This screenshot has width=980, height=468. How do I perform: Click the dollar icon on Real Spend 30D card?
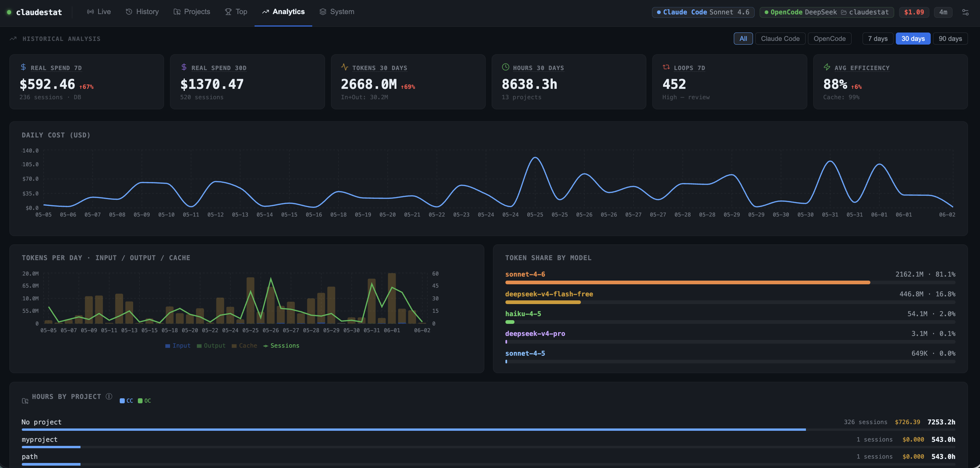point(184,67)
